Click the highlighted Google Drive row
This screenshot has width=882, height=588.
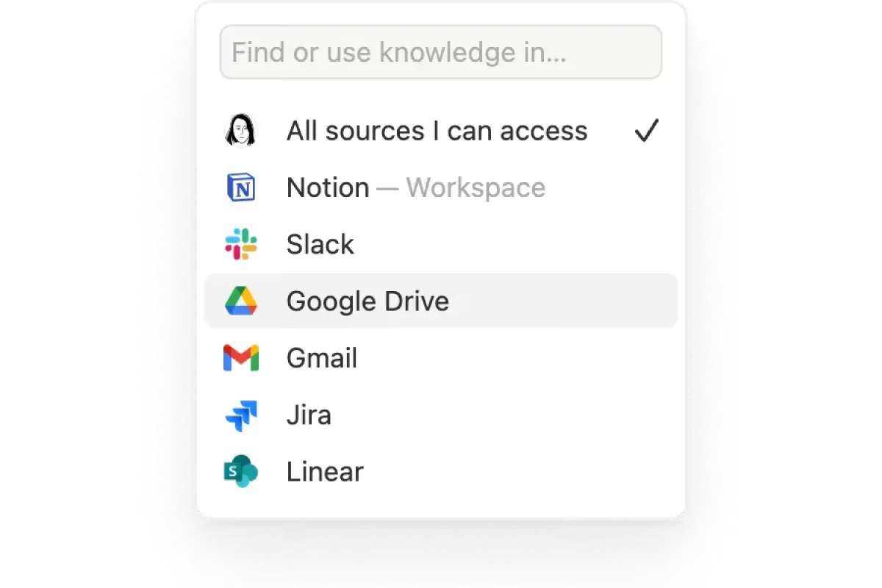point(441,301)
